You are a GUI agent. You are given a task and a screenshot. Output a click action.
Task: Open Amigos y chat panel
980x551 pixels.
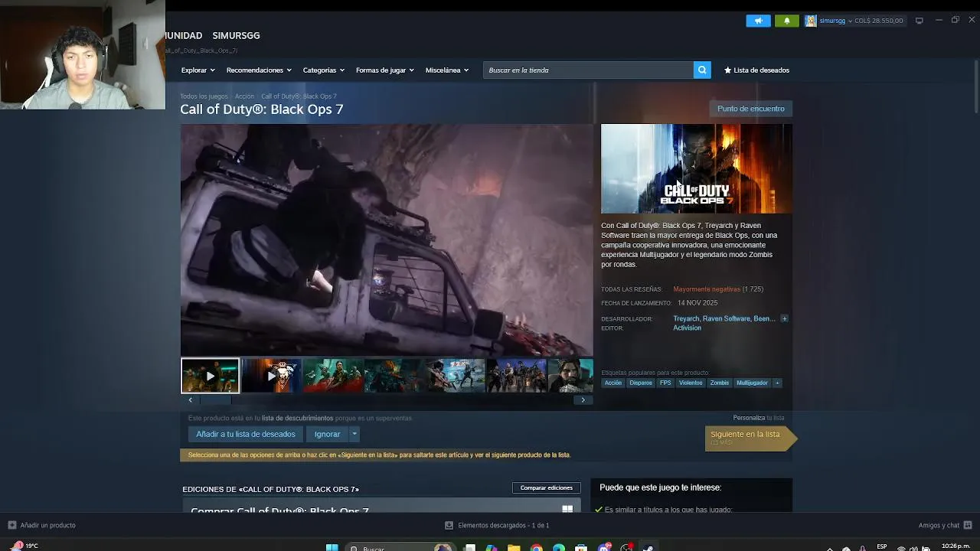(x=945, y=525)
